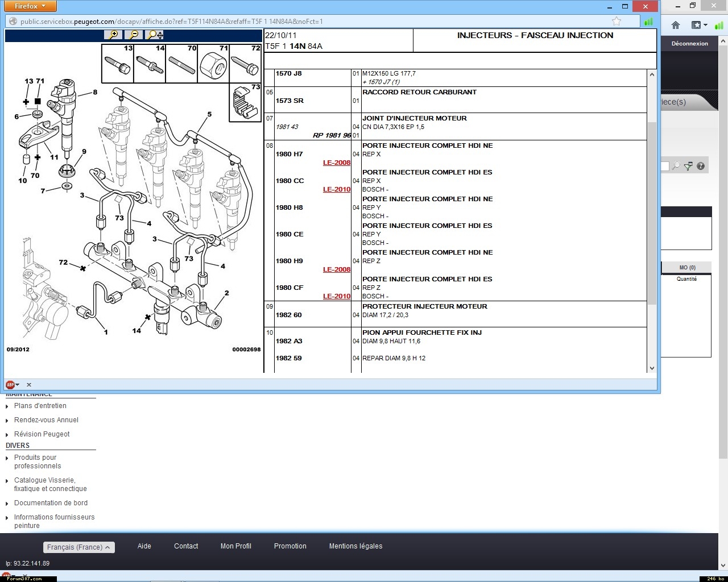
Task: Expand Plans d'entretien in sidebar
Action: click(x=40, y=406)
